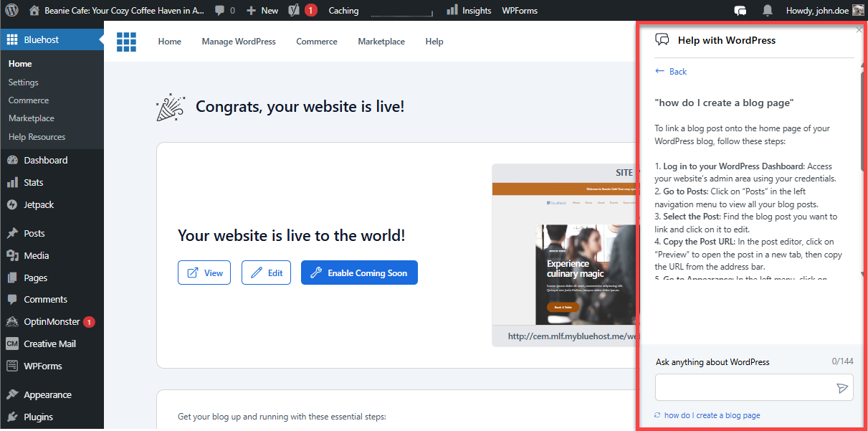Select the Marketplace tab in top navigation

tap(381, 42)
